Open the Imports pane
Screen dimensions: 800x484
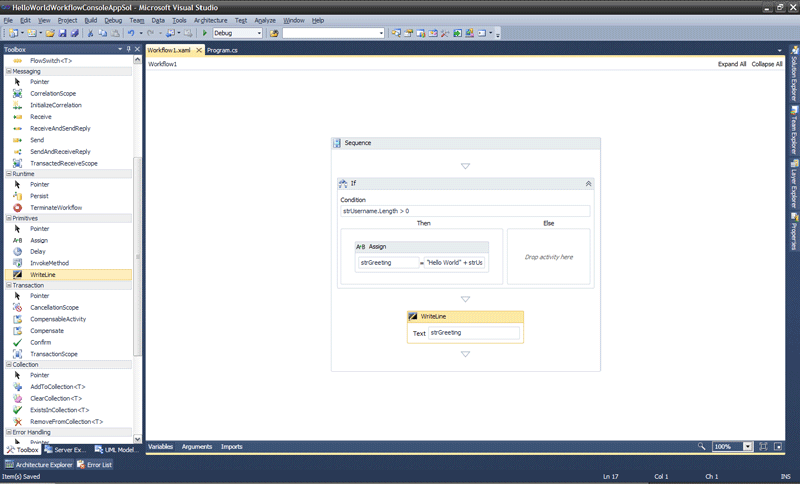232,446
